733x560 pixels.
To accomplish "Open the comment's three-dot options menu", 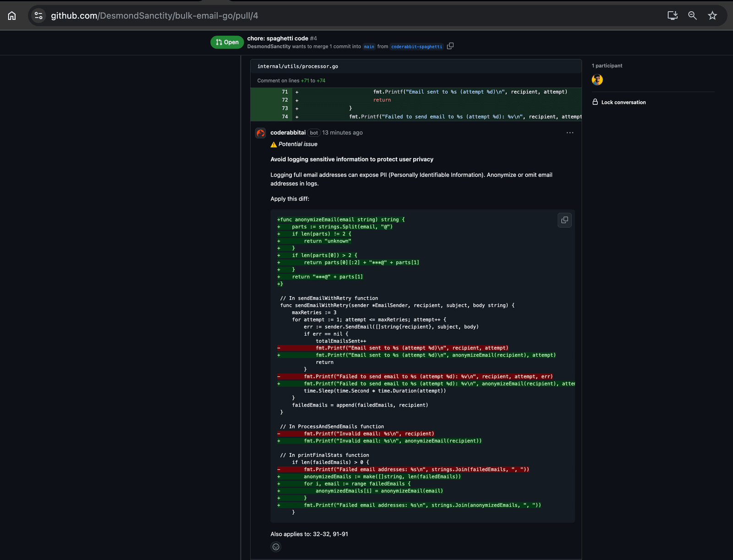I will point(570,133).
